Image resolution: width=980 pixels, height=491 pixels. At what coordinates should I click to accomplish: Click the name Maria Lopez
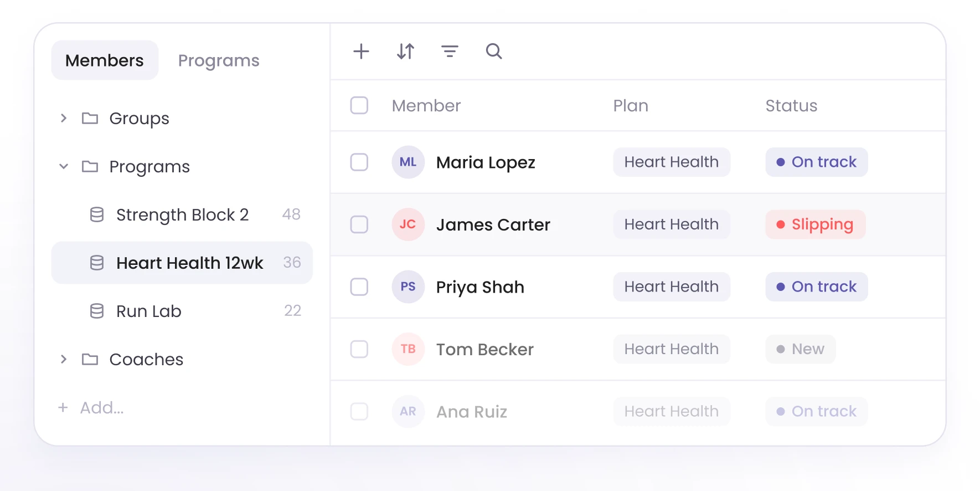coord(486,162)
